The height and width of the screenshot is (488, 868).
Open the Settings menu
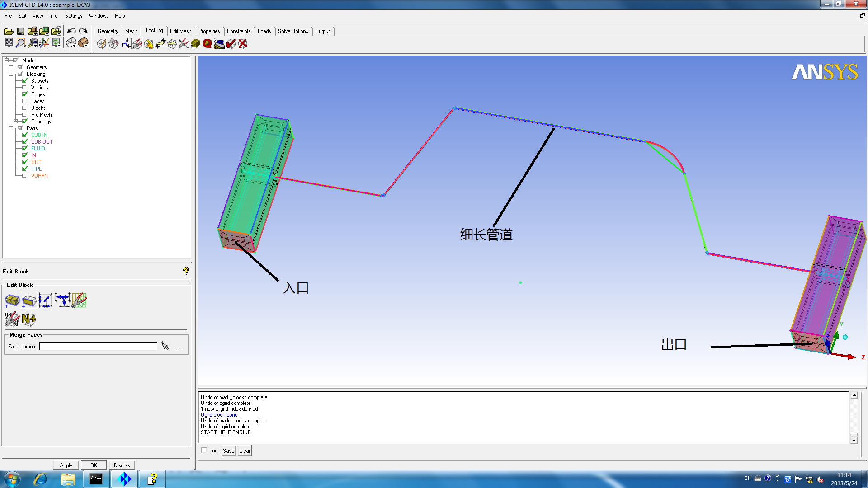[x=73, y=16]
